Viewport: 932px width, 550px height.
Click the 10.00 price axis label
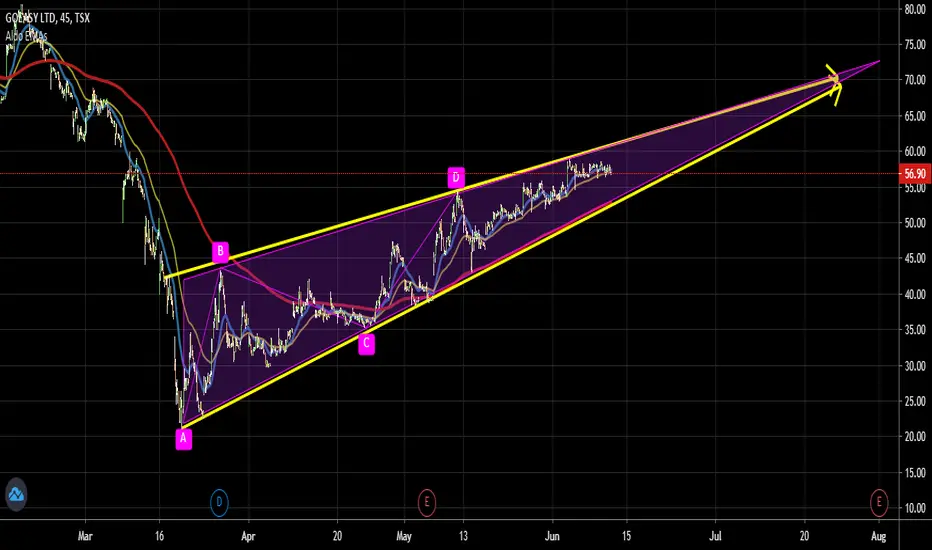point(915,508)
